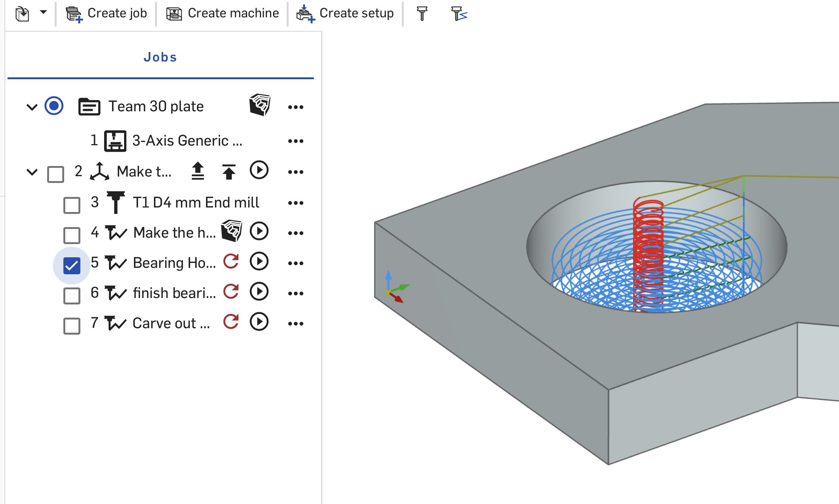Collapse the Team 30 plate job tree

pyautogui.click(x=32, y=107)
